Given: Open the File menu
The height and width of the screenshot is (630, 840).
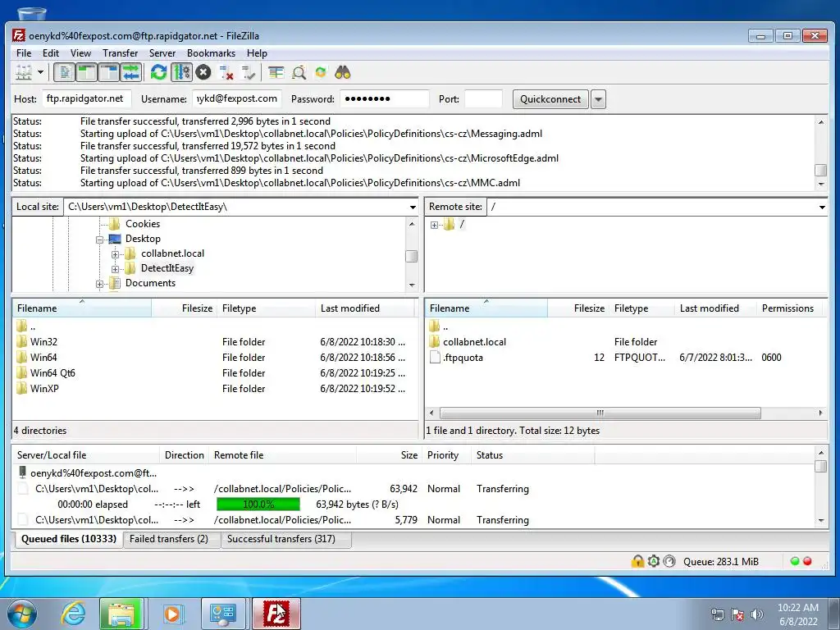Looking at the screenshot, I should [24, 53].
